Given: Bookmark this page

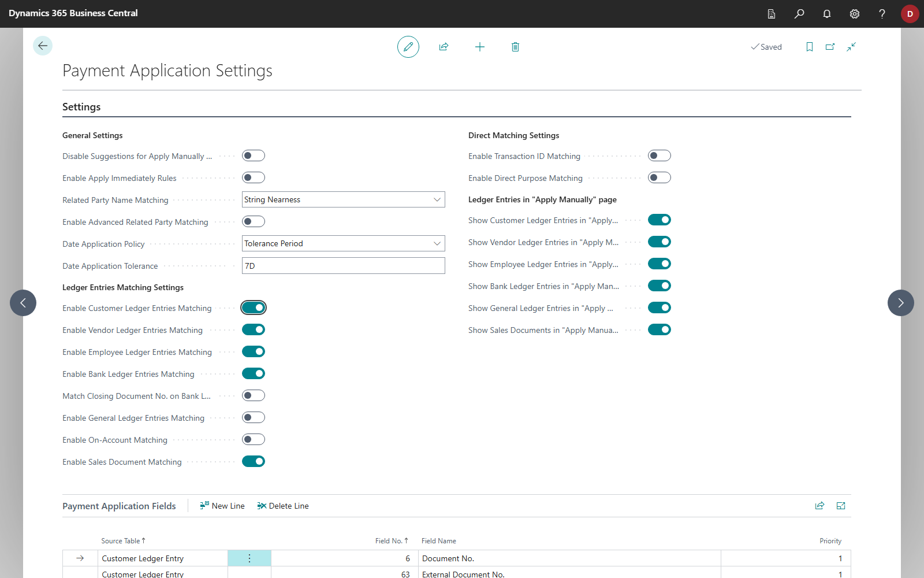Looking at the screenshot, I should pos(810,47).
